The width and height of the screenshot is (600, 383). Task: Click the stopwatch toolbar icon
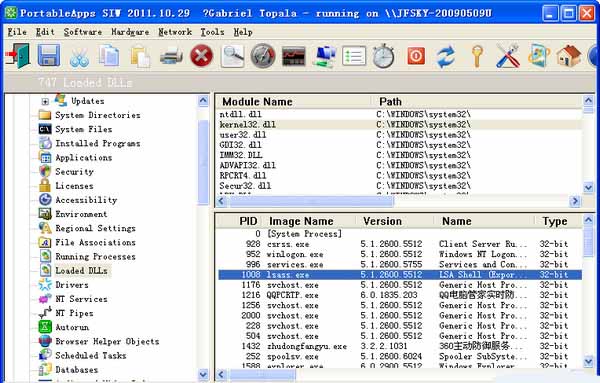tap(384, 56)
